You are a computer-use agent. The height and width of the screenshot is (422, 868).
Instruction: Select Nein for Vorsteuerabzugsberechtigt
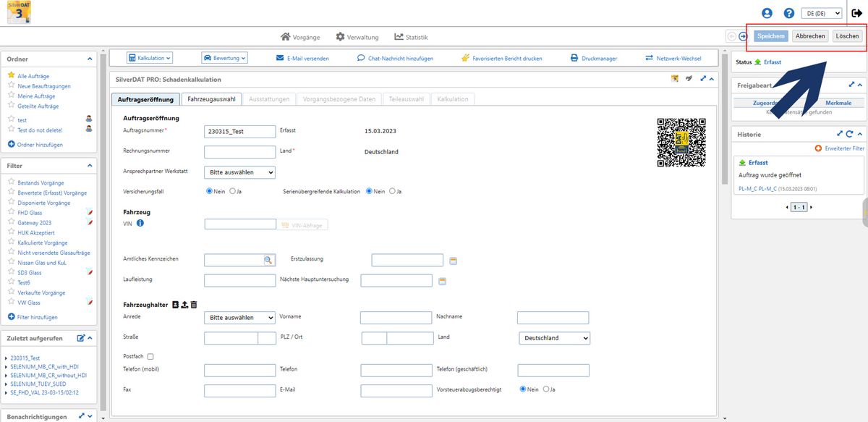click(523, 389)
